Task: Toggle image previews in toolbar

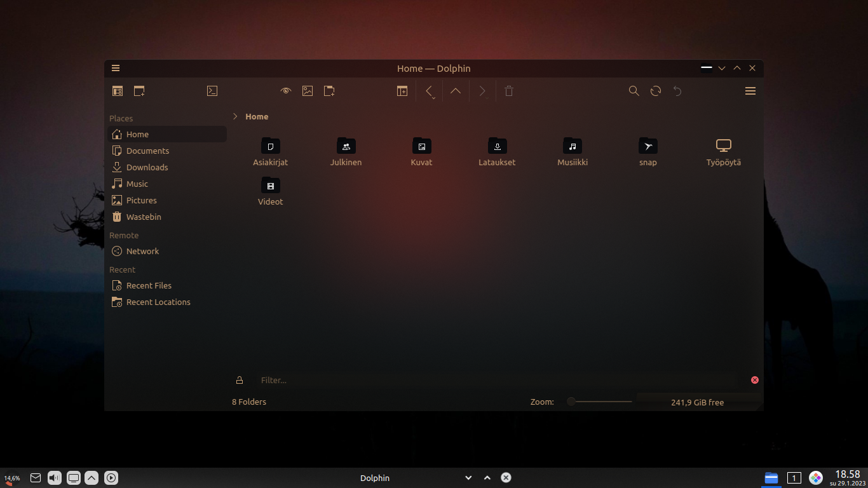Action: click(x=308, y=91)
